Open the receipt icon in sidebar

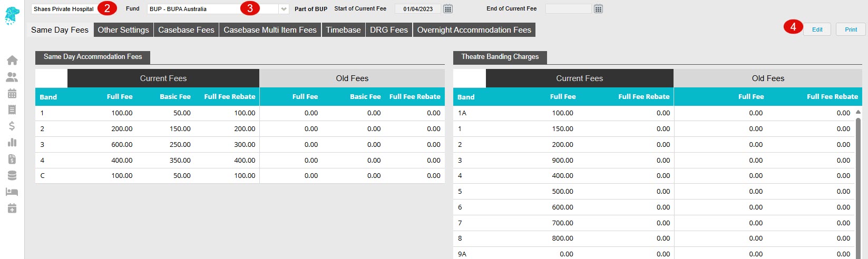coord(12,110)
